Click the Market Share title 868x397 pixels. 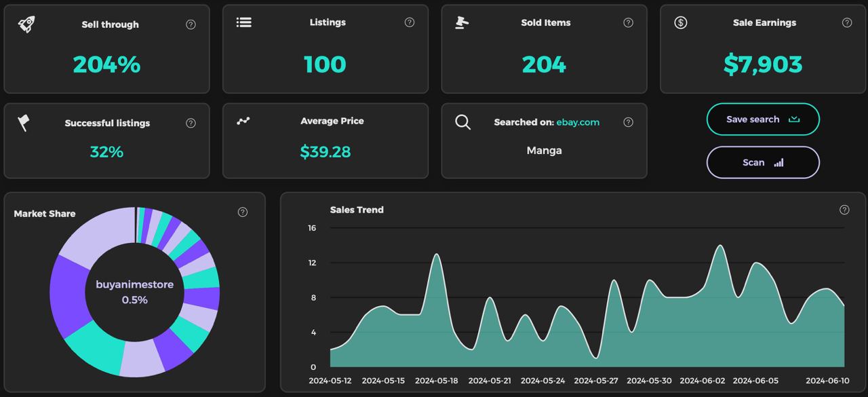click(x=45, y=214)
